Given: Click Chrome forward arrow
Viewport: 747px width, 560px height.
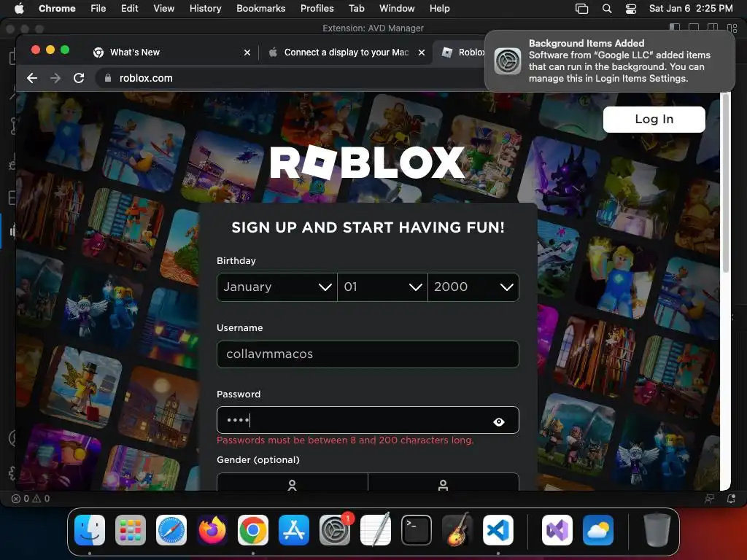Looking at the screenshot, I should (x=55, y=78).
